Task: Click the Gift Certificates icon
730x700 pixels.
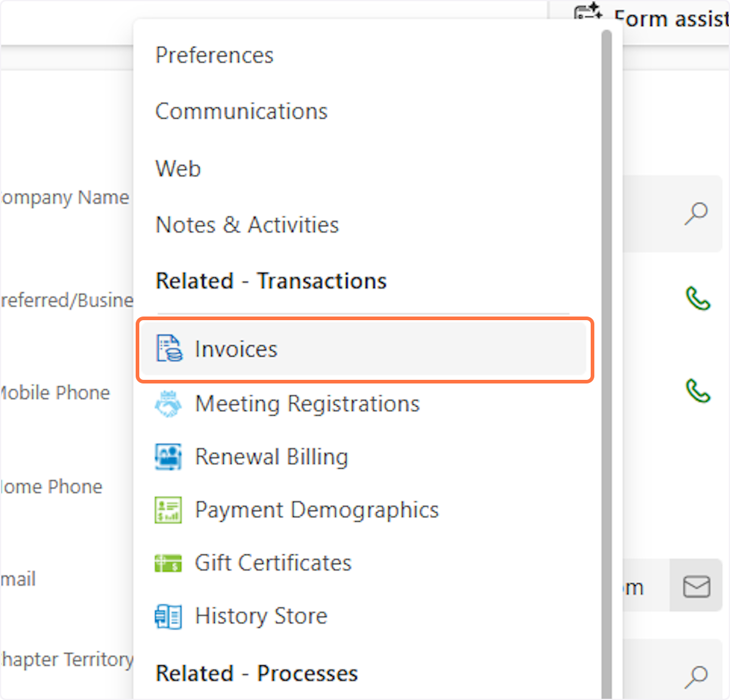Action: click(x=168, y=563)
